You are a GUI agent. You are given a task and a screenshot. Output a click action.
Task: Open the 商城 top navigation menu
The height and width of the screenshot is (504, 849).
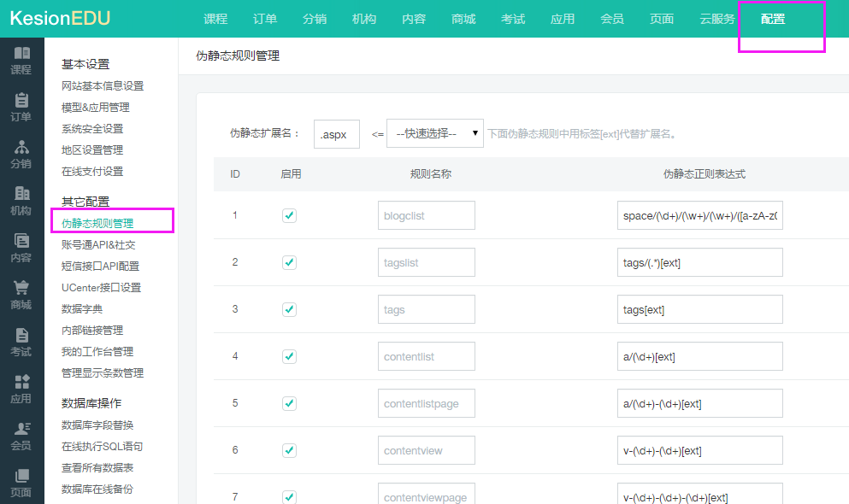pos(463,19)
